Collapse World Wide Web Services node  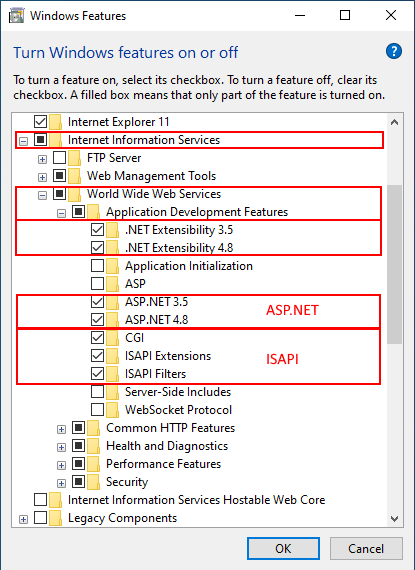(x=43, y=195)
